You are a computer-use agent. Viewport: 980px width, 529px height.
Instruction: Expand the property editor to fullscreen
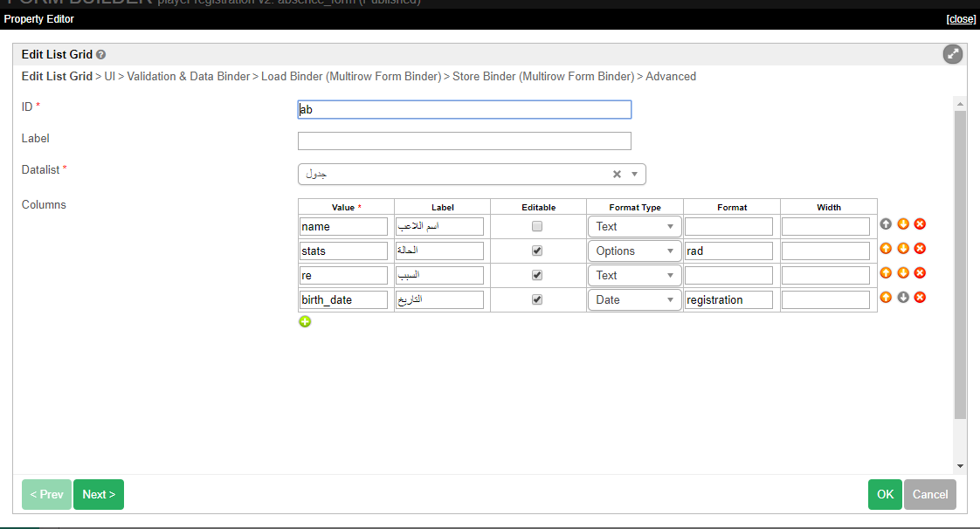[953, 54]
